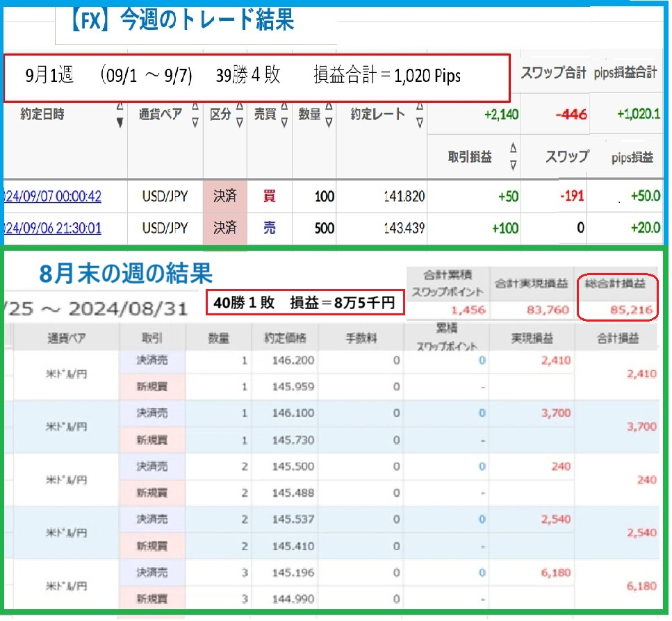
Task: Click the 売 cell in the 09/06 row
Action: tap(269, 228)
